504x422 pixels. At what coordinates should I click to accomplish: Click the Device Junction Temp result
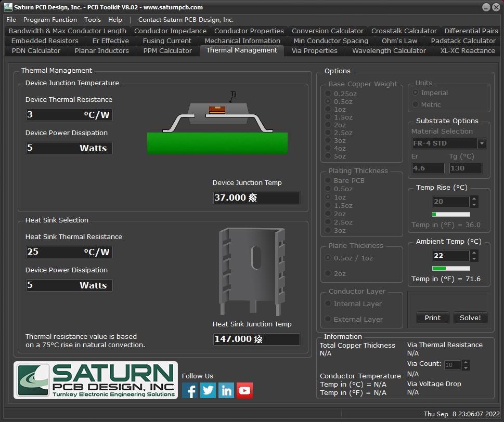point(256,197)
